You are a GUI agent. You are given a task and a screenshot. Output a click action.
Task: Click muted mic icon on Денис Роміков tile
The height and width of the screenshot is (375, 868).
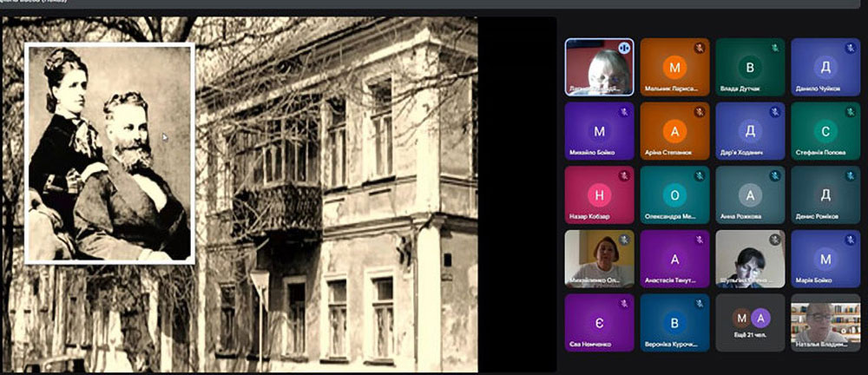851,175
